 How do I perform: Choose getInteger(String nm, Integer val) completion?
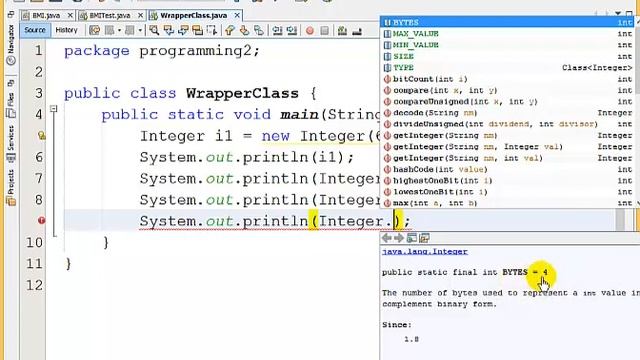click(507, 147)
